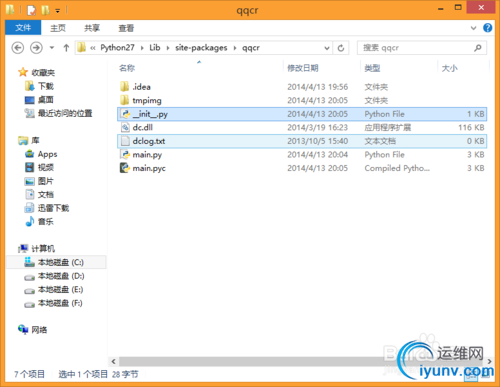
Task: Open the 文件 ribbon tab
Action: coord(23,28)
